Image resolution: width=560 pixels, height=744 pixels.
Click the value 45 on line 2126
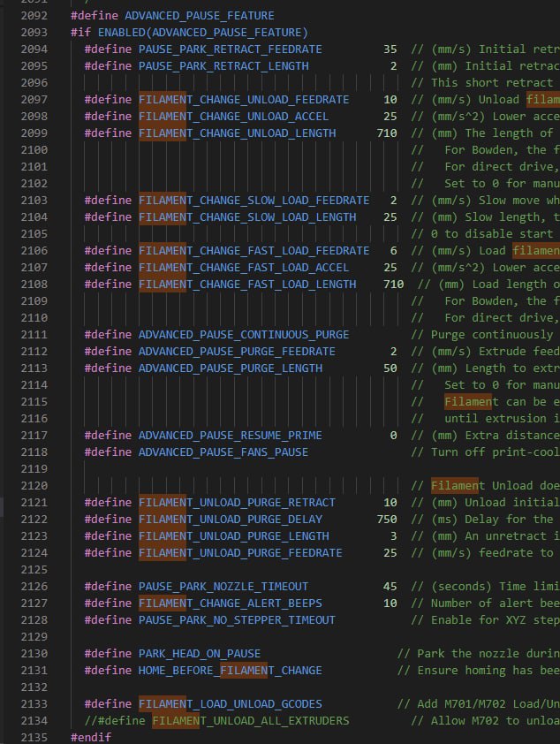click(390, 587)
